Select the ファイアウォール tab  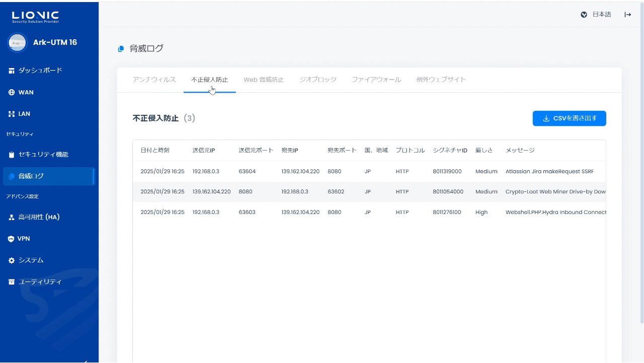coord(376,80)
